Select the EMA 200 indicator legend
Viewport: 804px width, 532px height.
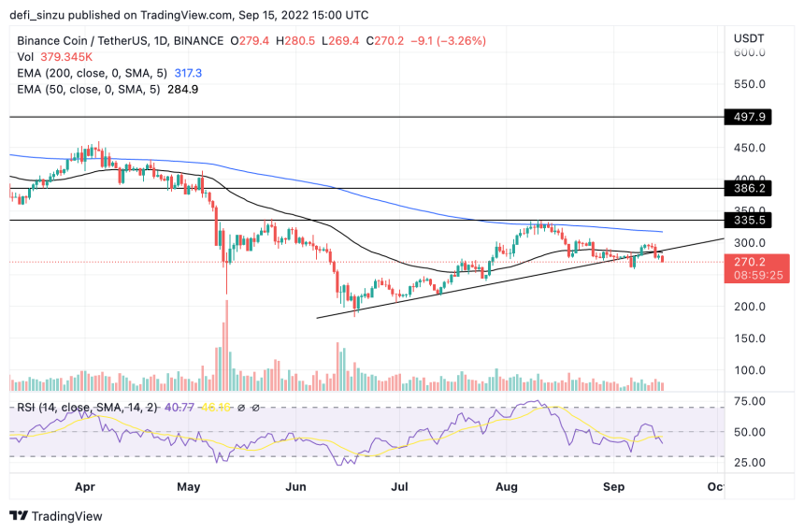tap(109, 73)
